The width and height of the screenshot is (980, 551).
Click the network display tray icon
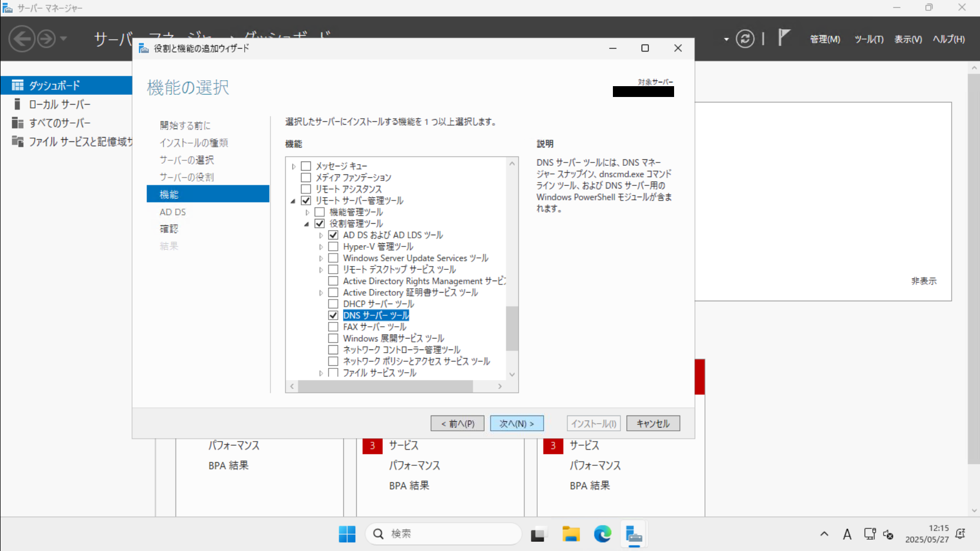[x=870, y=534]
